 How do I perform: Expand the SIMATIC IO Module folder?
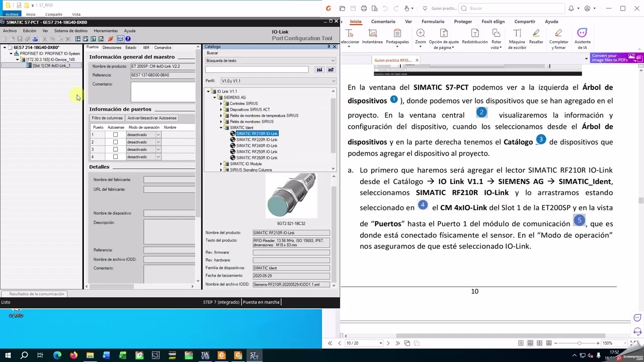(221, 164)
